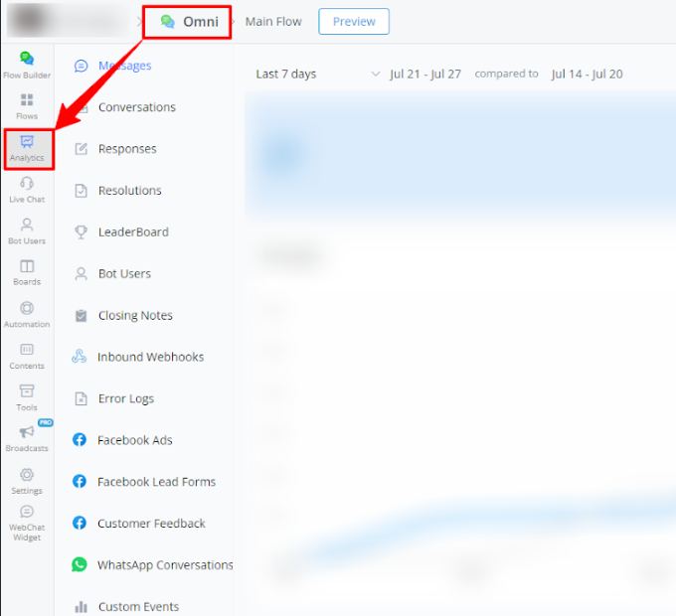Open the Error Logs menu item
Viewport: 676px width, 616px height.
(x=126, y=398)
